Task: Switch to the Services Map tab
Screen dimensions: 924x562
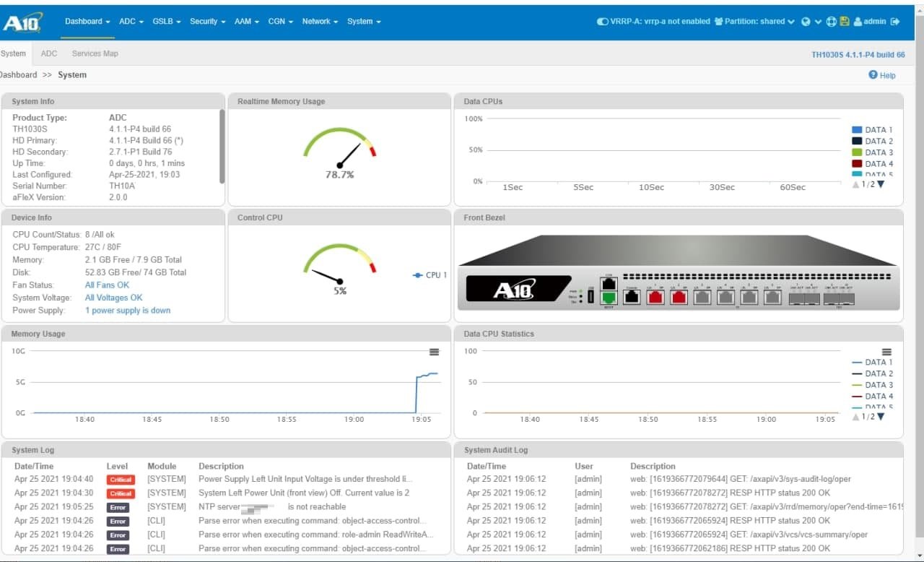Action: (x=95, y=53)
